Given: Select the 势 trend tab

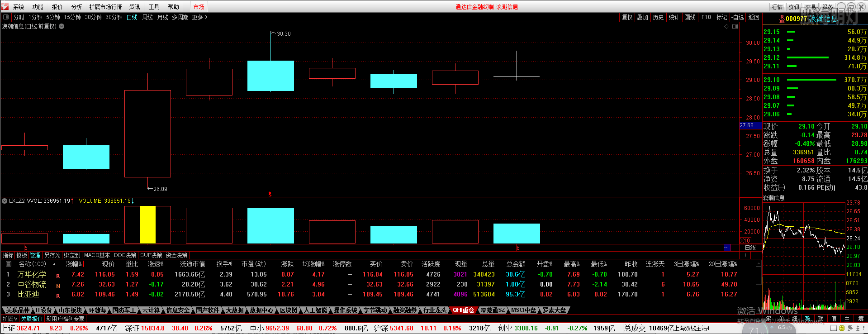Looking at the screenshot, I should coord(808,319).
